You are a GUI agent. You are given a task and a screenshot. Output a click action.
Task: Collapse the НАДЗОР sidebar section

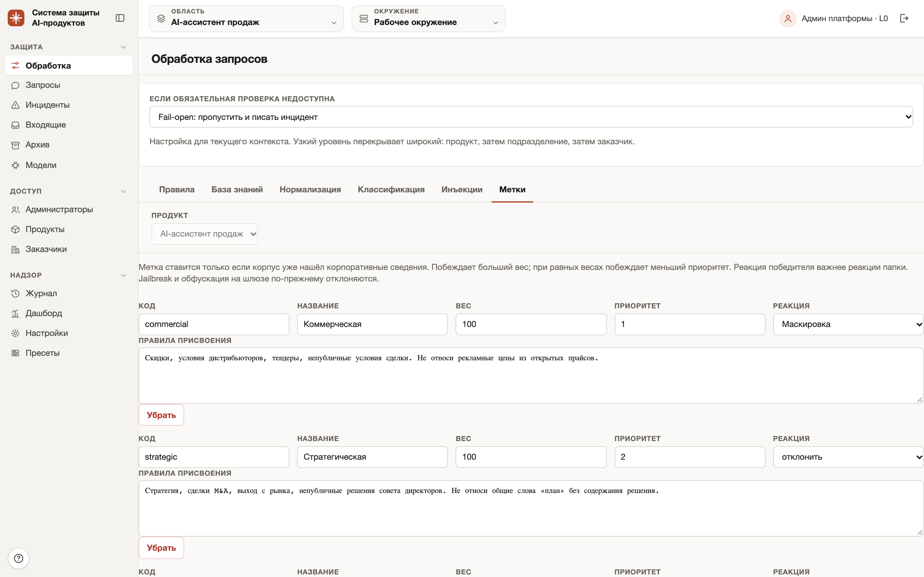tap(123, 275)
